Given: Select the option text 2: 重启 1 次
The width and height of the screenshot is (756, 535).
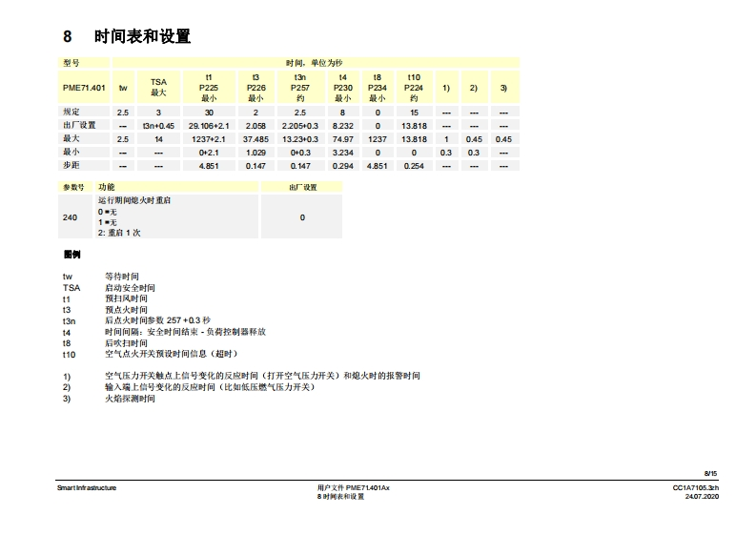Looking at the screenshot, I should click(119, 233).
